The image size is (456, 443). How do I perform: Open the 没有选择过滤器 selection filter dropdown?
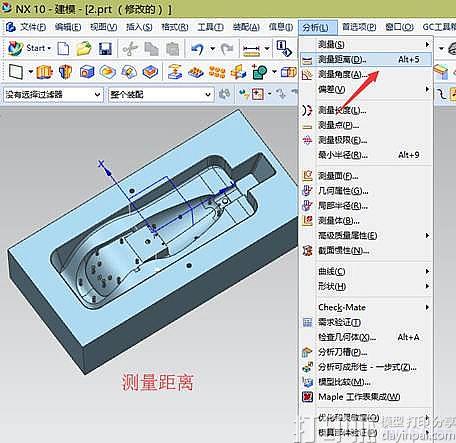(x=52, y=95)
